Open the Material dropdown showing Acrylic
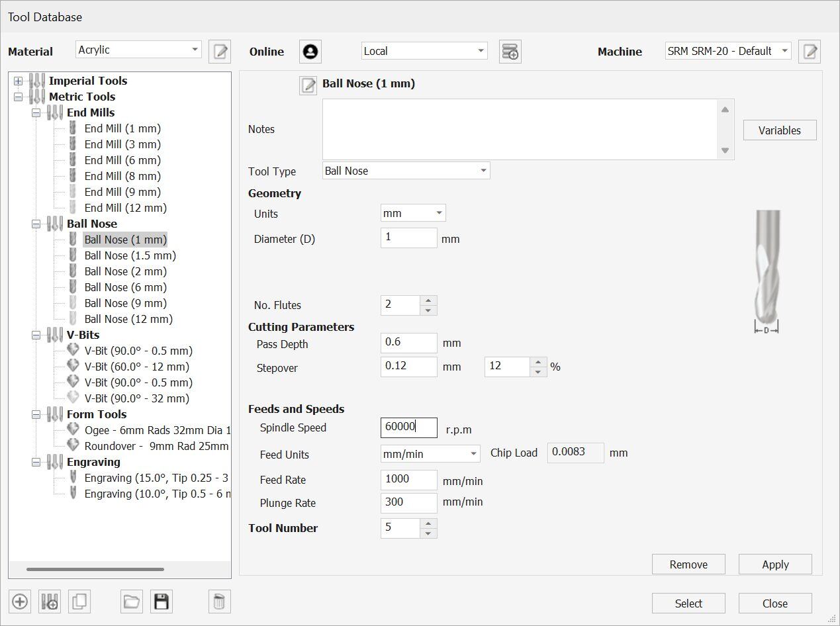The width and height of the screenshot is (840, 626). [138, 50]
